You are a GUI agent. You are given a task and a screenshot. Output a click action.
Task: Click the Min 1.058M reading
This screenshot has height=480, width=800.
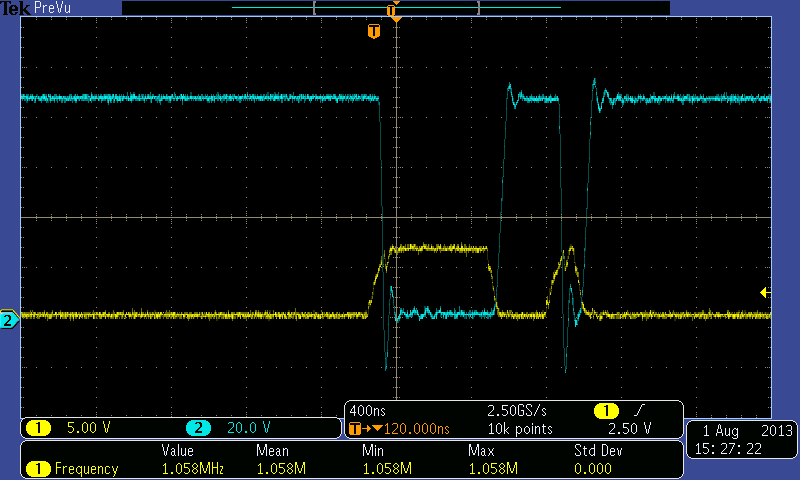[x=387, y=468]
